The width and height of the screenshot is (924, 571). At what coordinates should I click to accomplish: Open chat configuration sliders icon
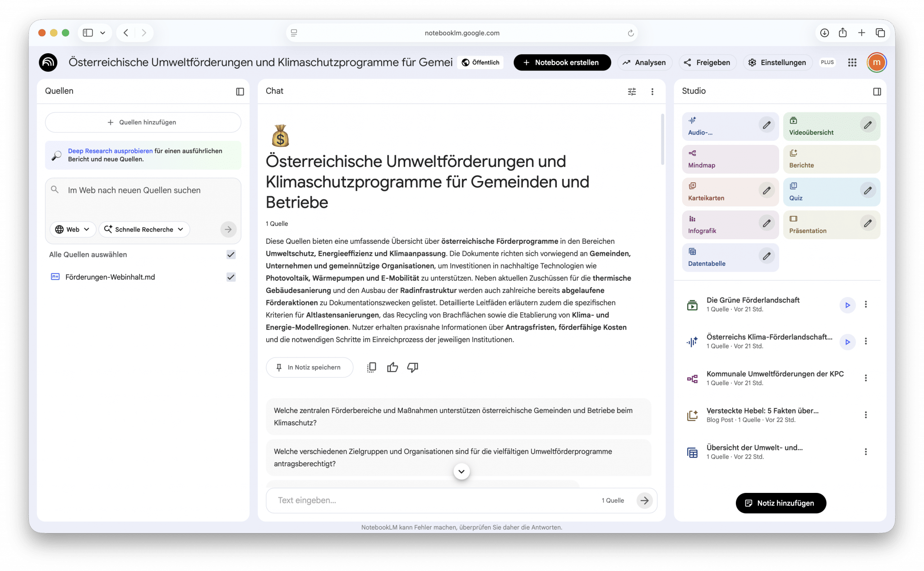[632, 92]
